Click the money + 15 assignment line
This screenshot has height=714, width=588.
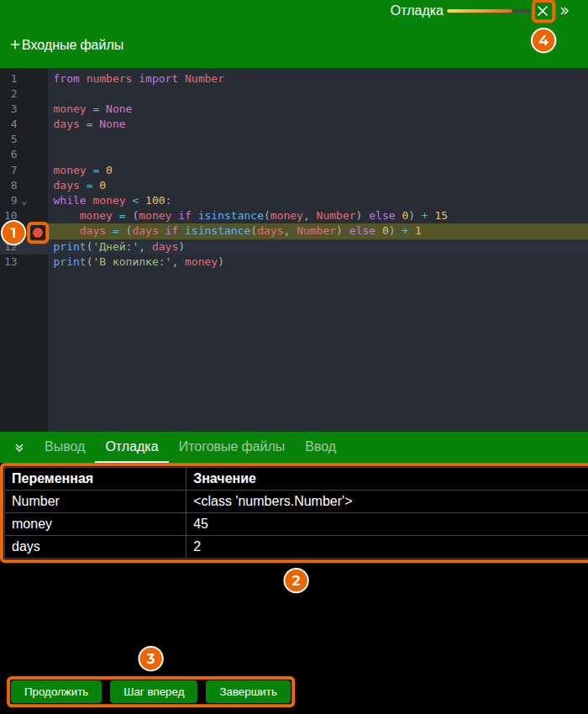coord(263,216)
